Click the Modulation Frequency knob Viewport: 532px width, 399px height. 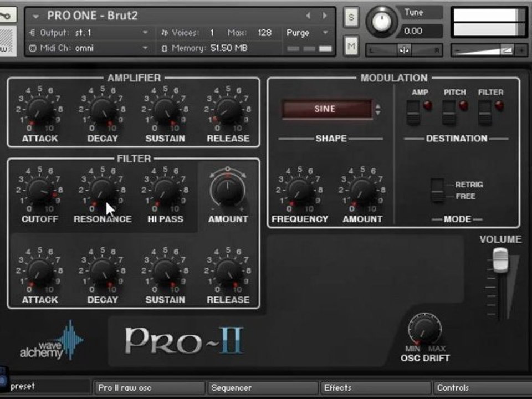(300, 190)
